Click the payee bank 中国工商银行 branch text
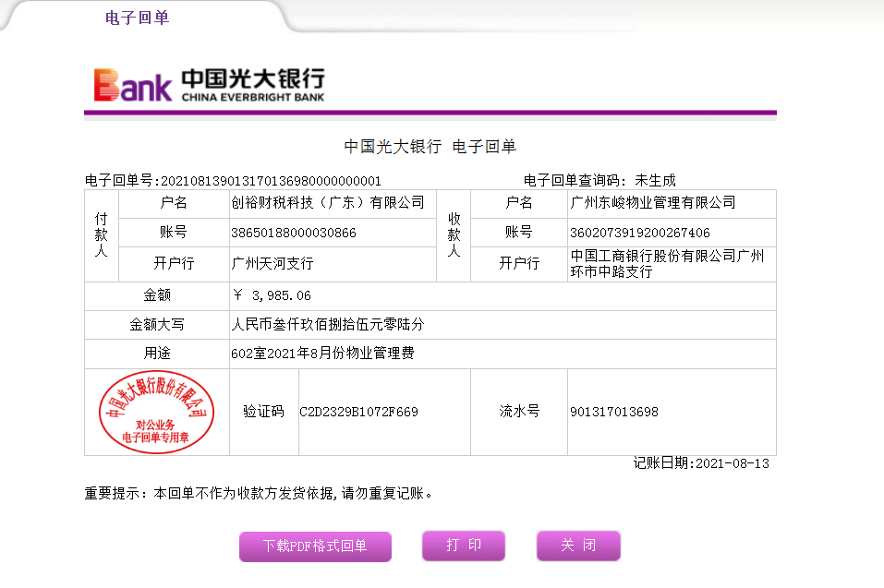This screenshot has width=884, height=588. 667,263
